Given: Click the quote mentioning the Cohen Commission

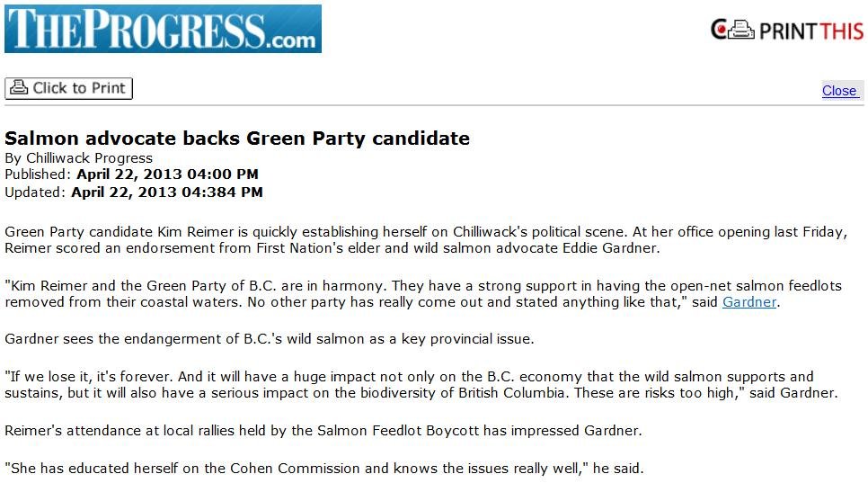Looking at the screenshot, I should 323,469.
